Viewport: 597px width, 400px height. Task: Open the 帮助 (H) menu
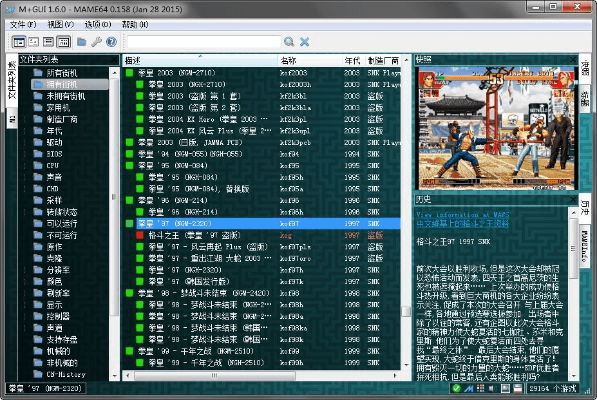[135, 25]
